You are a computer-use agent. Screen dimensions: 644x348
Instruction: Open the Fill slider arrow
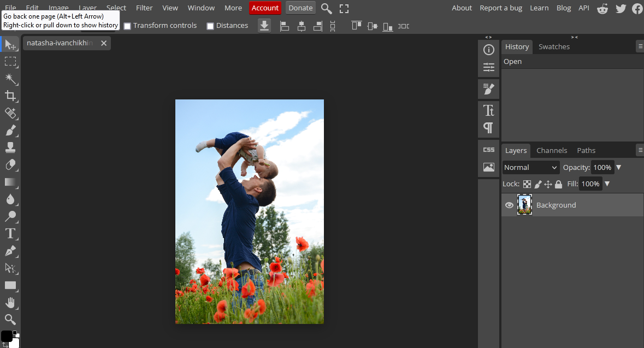[607, 184]
